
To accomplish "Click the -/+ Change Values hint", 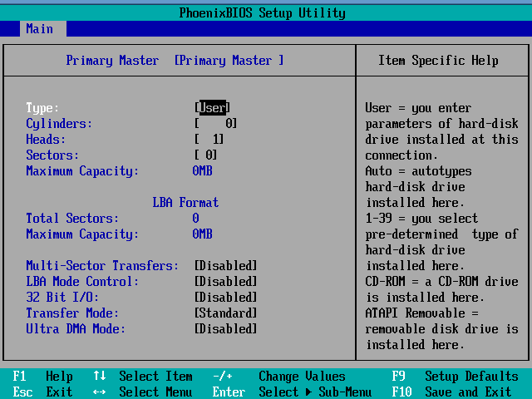I will coord(279,377).
